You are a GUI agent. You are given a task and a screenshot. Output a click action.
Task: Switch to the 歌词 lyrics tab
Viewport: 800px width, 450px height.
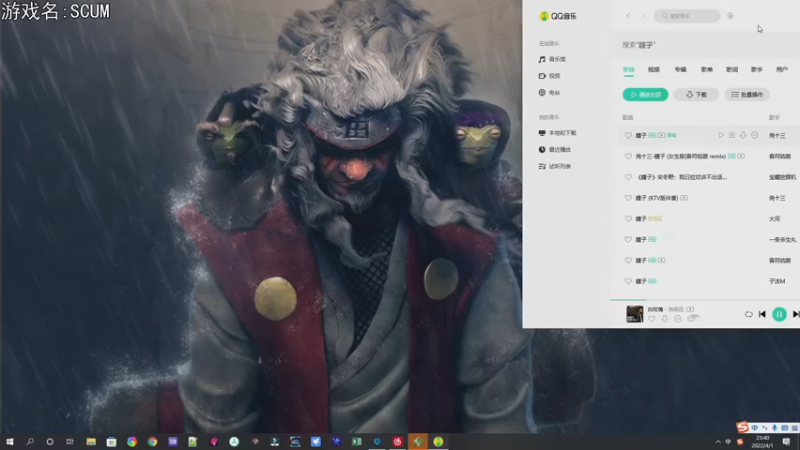[x=732, y=69]
